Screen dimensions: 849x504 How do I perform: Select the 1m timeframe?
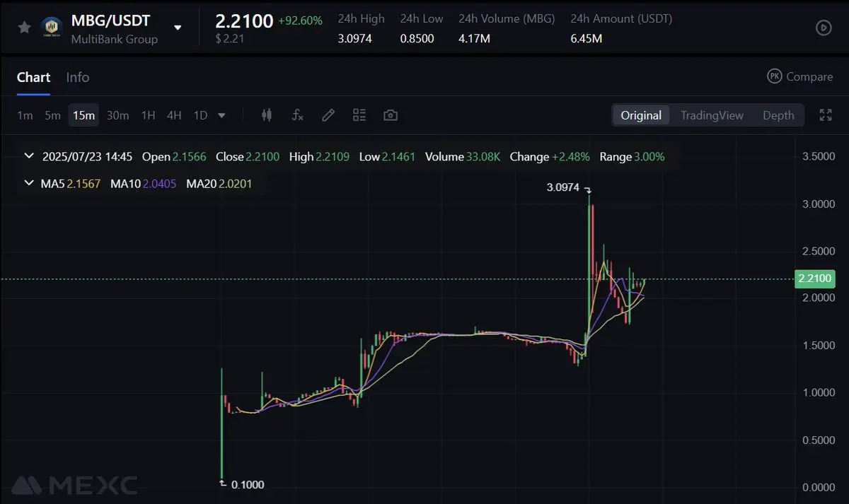(25, 115)
